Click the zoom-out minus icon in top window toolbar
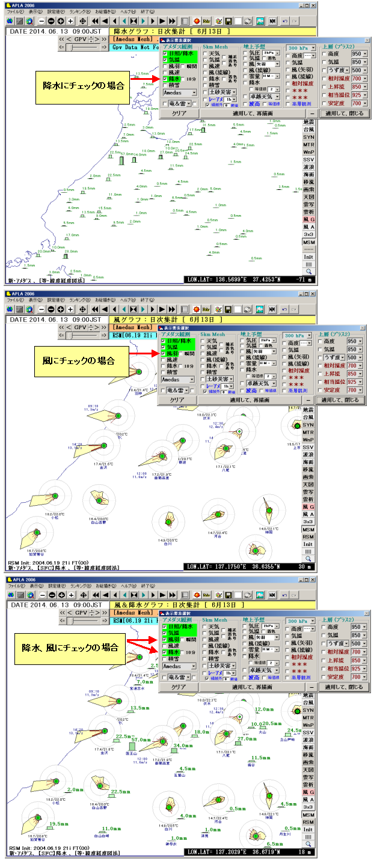383x868 pixels. click(43, 22)
